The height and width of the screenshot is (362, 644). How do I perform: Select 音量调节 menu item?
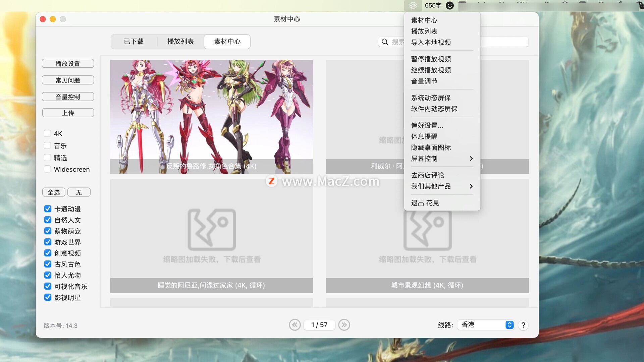click(x=442, y=81)
